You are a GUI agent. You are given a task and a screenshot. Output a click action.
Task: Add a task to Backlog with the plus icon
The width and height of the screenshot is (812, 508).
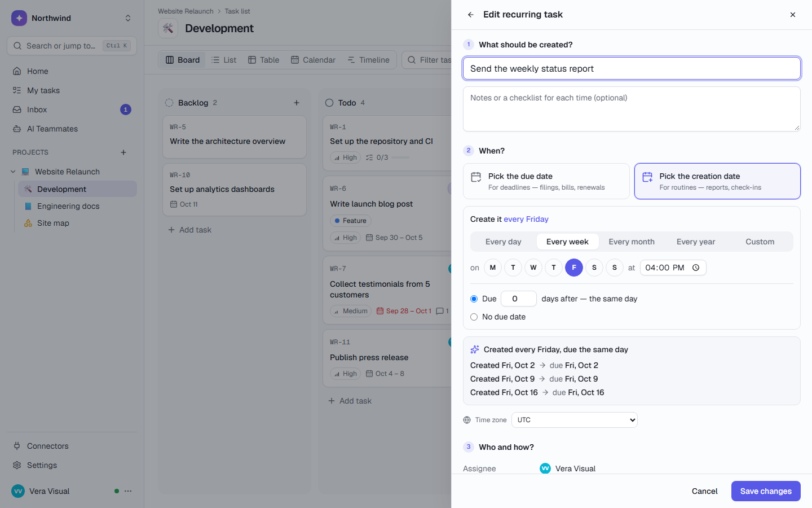[x=297, y=103]
